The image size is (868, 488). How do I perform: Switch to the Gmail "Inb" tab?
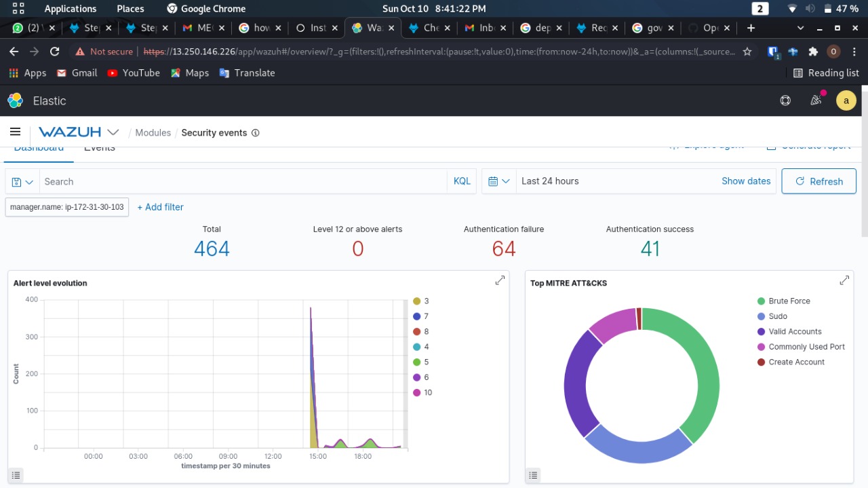486,28
